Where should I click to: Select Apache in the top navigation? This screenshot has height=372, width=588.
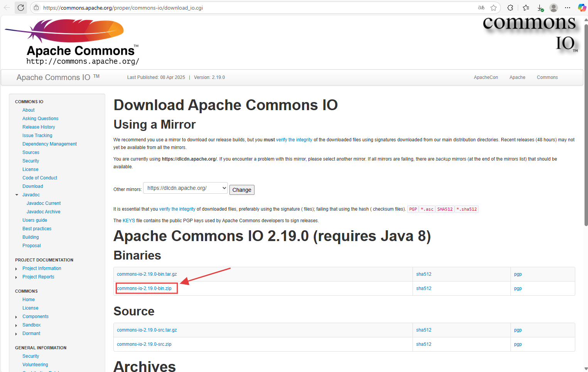517,77
